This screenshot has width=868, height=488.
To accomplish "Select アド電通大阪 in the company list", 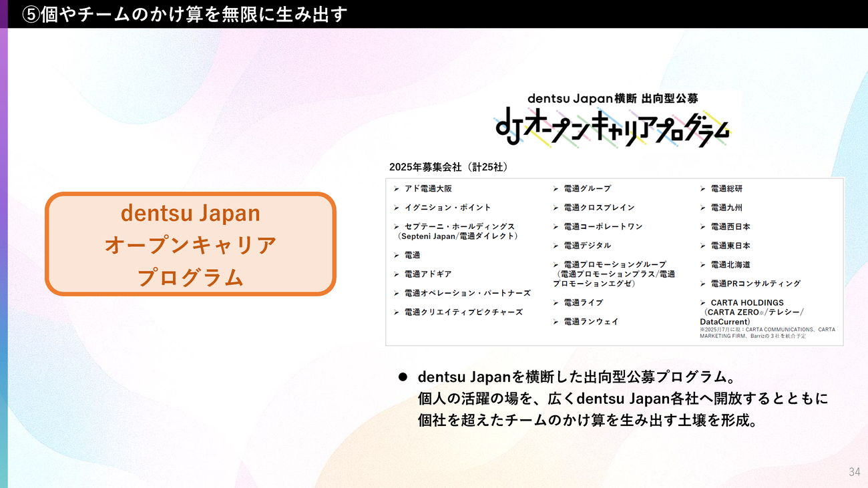I will tap(428, 189).
